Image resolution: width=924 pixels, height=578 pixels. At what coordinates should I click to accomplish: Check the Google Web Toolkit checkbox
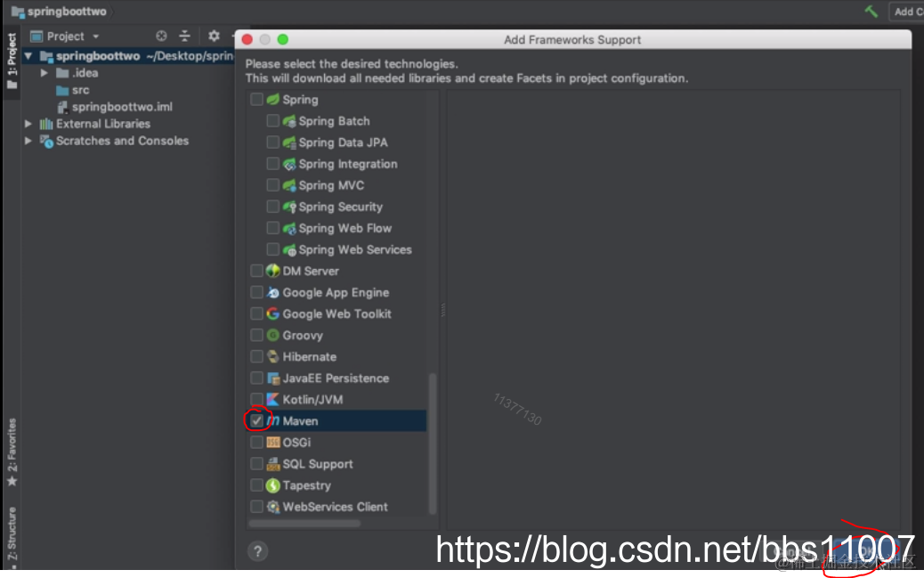[x=257, y=313]
